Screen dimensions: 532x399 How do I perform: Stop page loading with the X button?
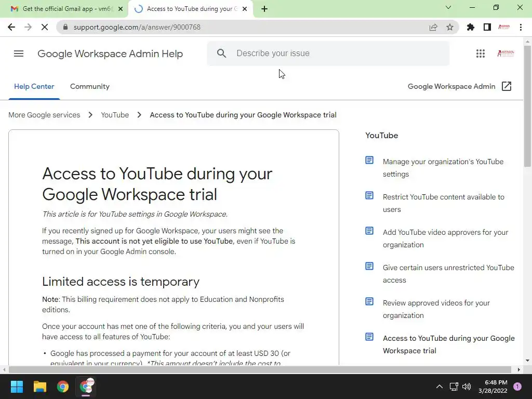45,27
